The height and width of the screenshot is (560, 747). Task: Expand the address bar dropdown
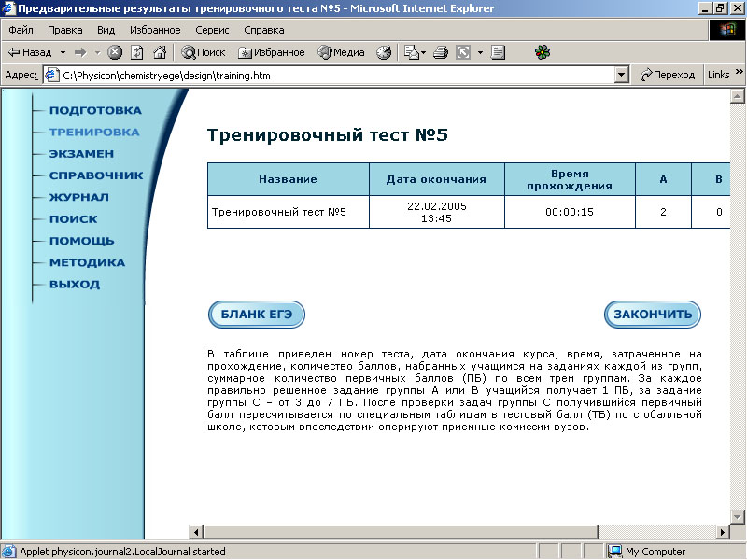[x=621, y=76]
